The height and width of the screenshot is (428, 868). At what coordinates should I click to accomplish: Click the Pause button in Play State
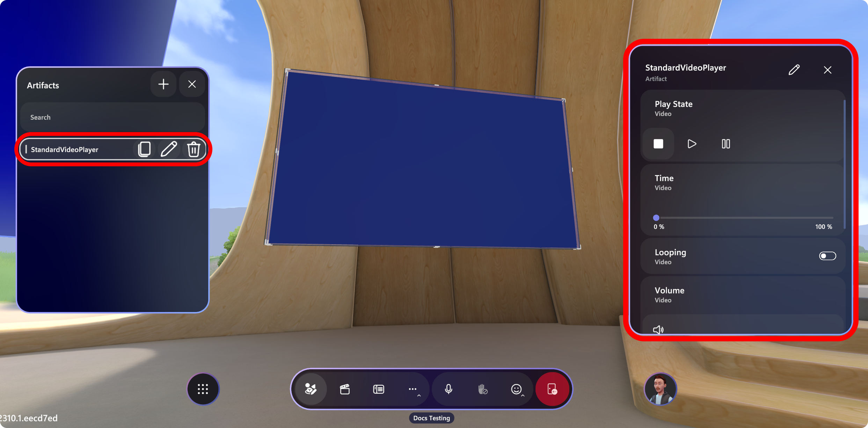(x=726, y=144)
